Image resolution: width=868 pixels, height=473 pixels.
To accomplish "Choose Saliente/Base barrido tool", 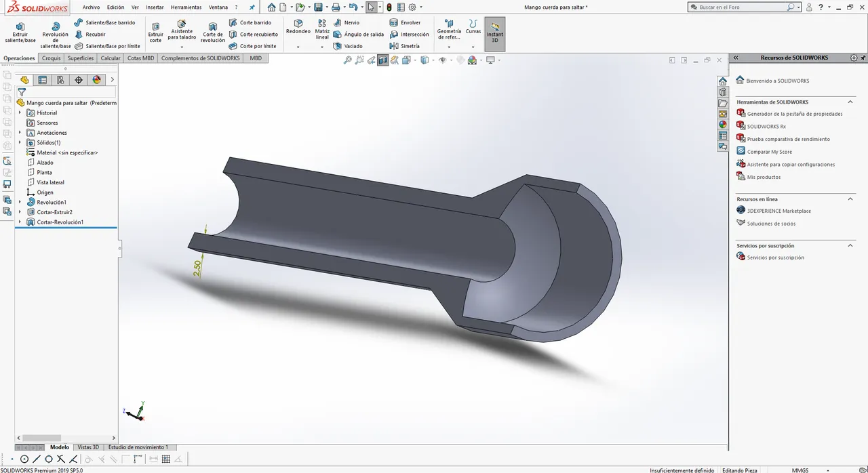I will pyautogui.click(x=105, y=22).
